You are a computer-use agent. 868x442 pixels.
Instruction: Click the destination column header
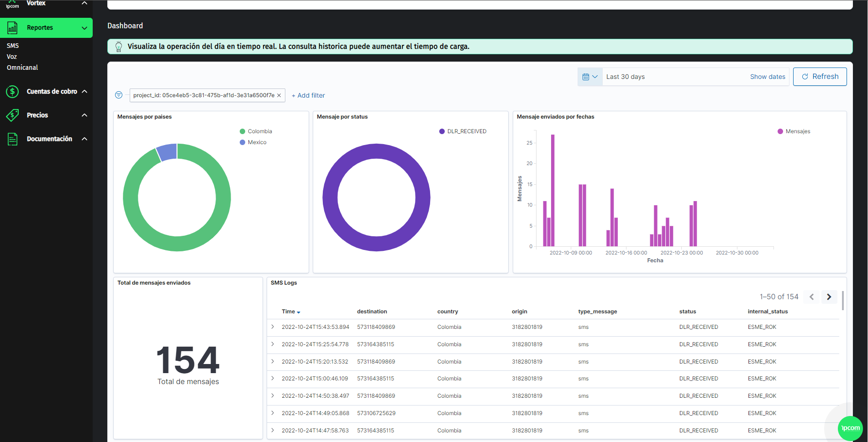point(372,312)
